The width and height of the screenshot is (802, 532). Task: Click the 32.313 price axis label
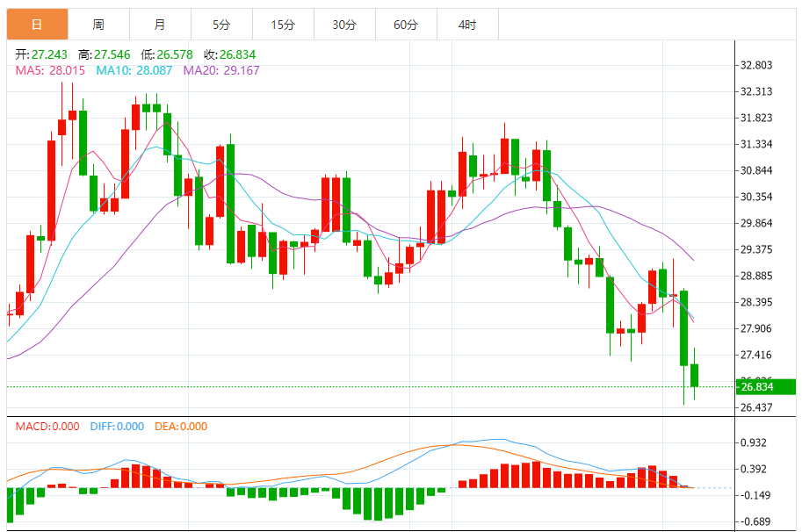756,91
